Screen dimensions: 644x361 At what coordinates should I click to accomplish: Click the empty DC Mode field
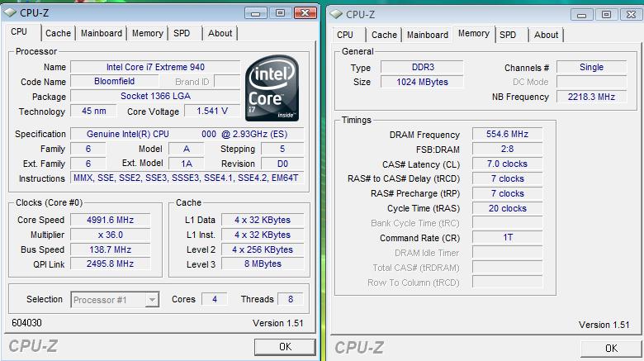click(591, 82)
